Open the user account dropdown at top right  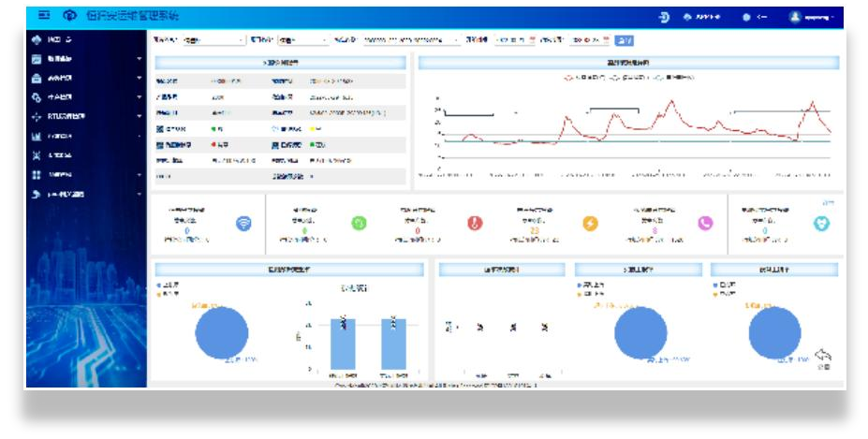[x=809, y=17]
